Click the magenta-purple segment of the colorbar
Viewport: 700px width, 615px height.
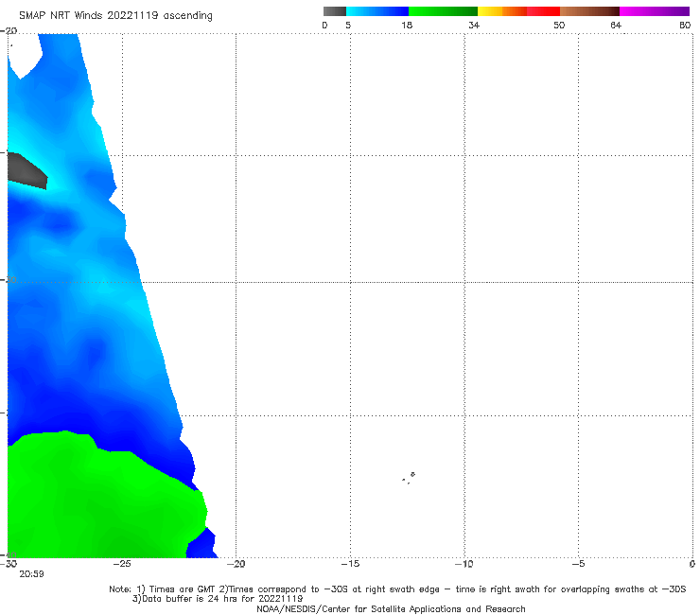(655, 11)
